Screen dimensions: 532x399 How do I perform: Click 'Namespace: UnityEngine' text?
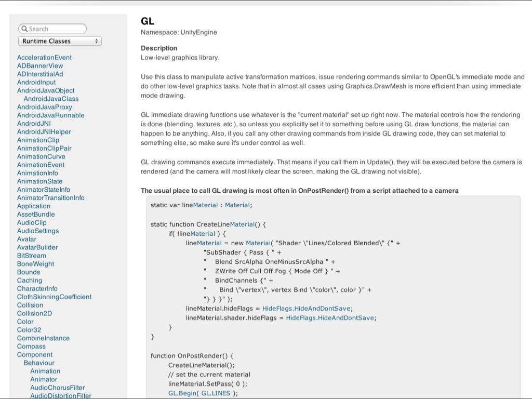tap(179, 32)
